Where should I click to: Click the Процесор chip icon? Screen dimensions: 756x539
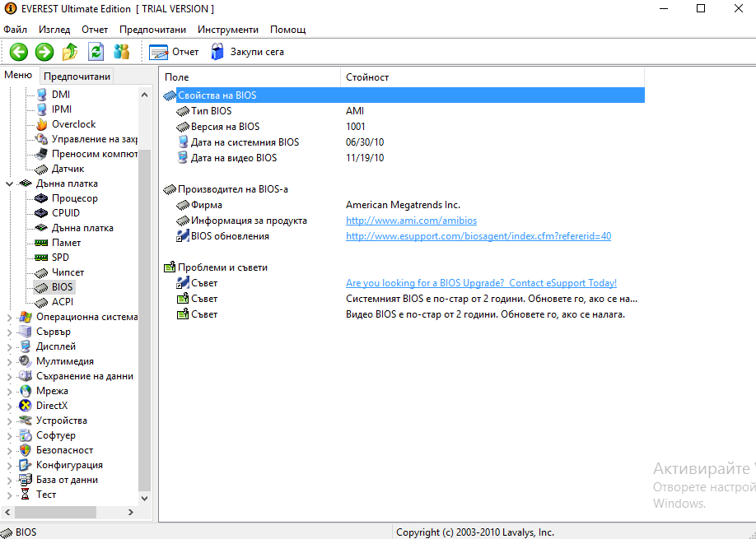point(42,198)
